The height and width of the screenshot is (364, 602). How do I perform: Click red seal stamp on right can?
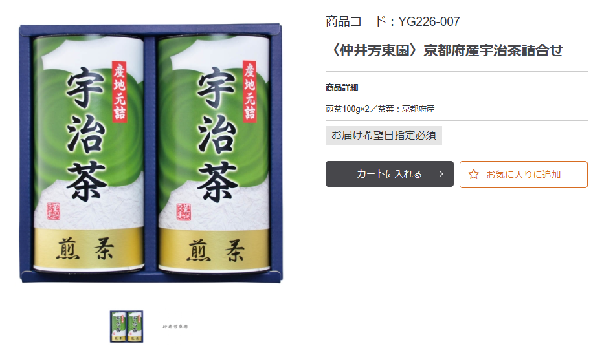(184, 211)
